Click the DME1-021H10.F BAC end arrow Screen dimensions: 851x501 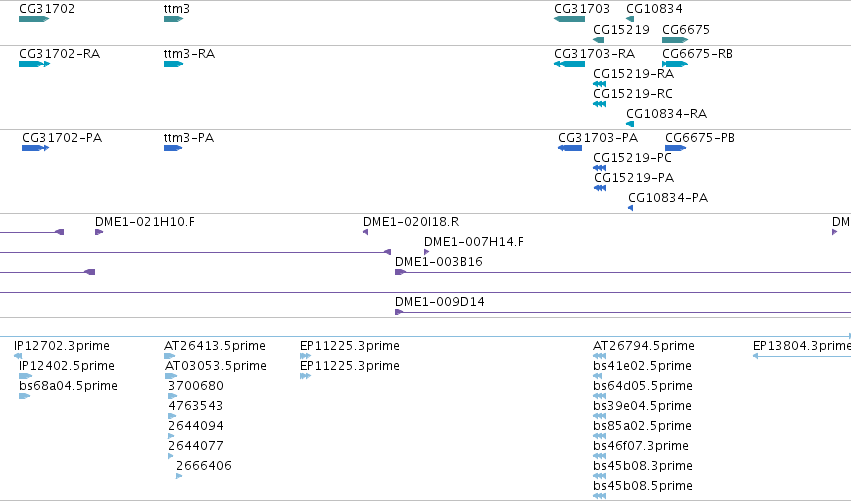[99, 232]
